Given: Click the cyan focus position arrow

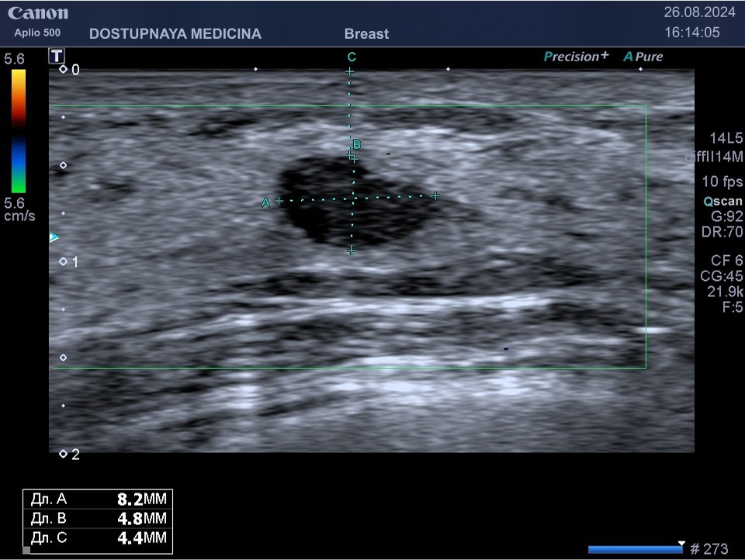Looking at the screenshot, I should point(54,237).
